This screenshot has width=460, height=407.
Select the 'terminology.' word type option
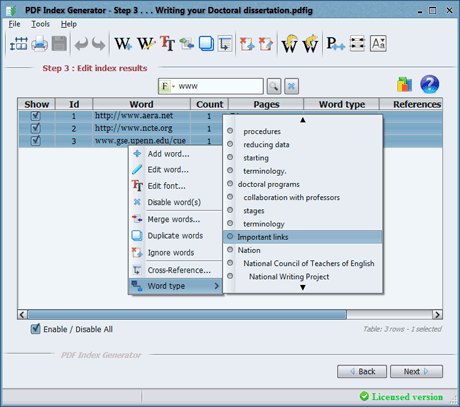pyautogui.click(x=303, y=171)
